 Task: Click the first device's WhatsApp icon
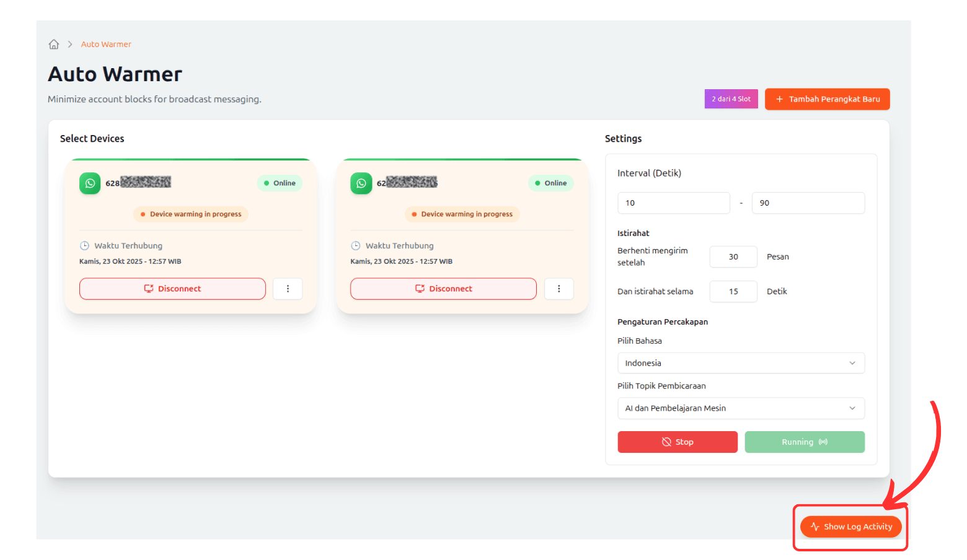pos(90,183)
